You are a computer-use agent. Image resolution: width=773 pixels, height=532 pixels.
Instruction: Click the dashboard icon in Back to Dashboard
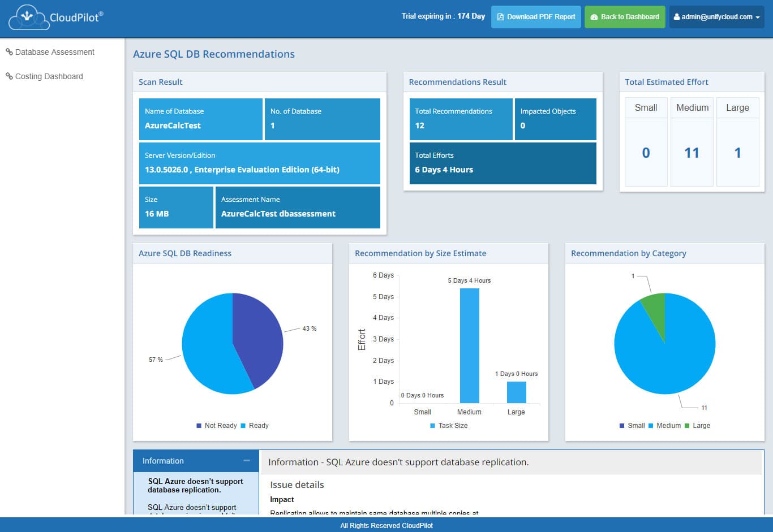point(594,17)
